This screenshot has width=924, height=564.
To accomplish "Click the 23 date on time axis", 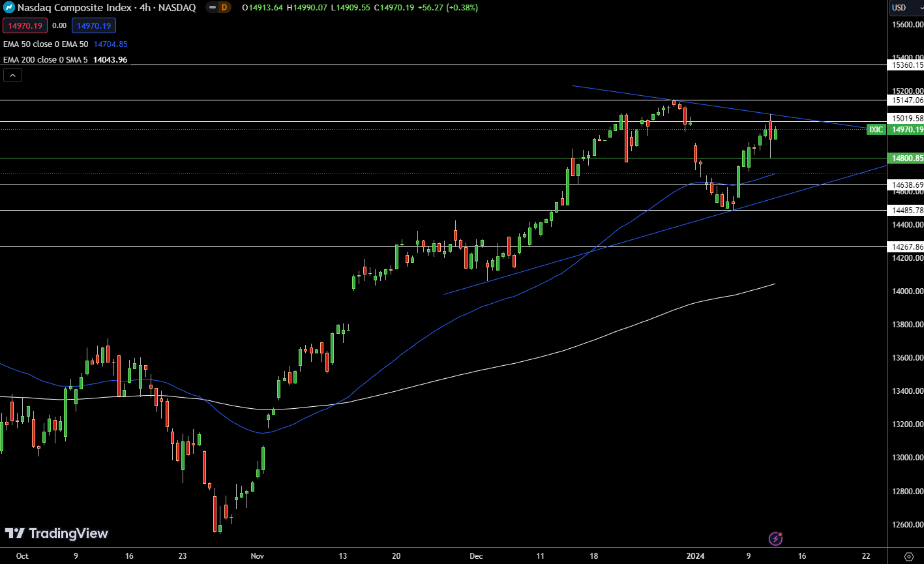I will coord(182,556).
